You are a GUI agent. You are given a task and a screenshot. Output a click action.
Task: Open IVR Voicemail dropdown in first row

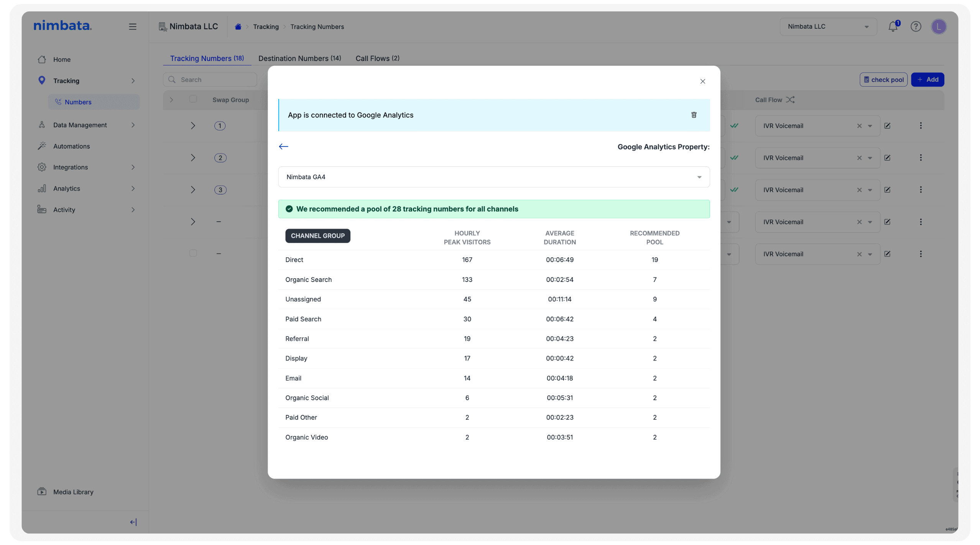[870, 126]
